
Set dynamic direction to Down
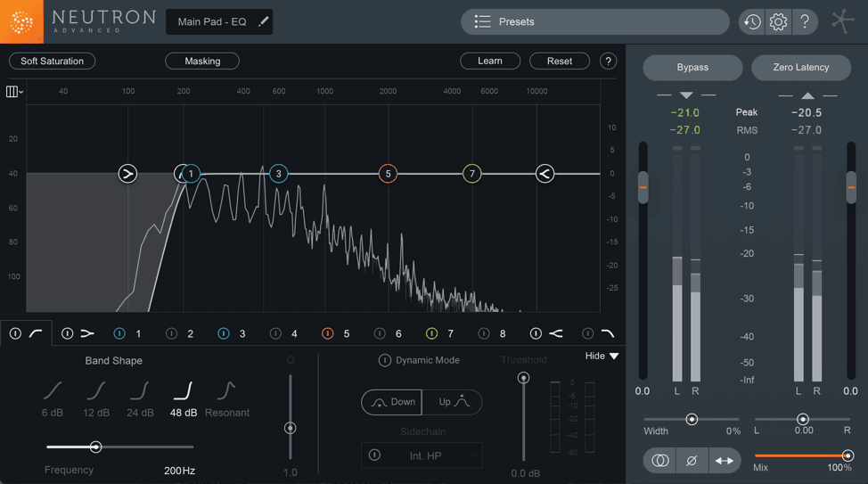click(392, 402)
